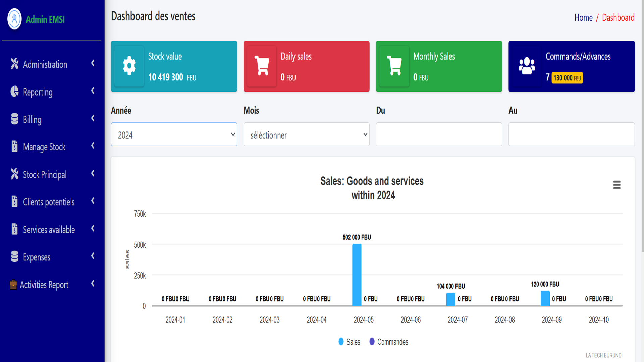Click the Monthly Sales cart icon
The height and width of the screenshot is (362, 644).
394,66
